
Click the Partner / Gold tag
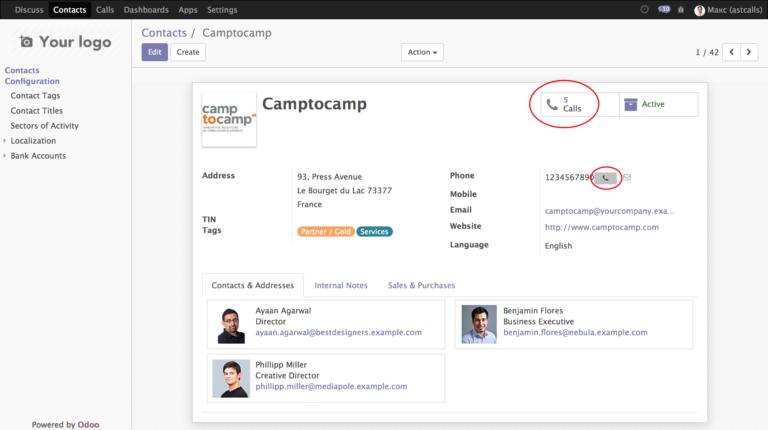(x=326, y=232)
